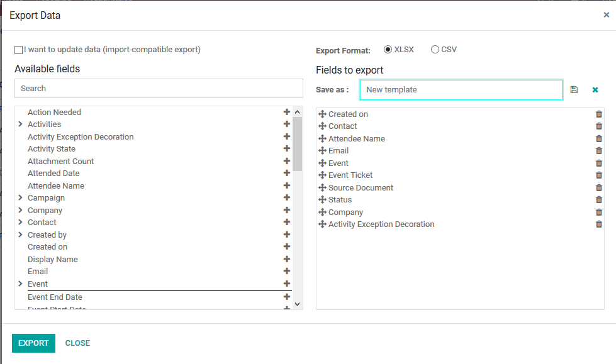Remove Event Ticket via trash icon
The image size is (616, 364).
click(599, 175)
